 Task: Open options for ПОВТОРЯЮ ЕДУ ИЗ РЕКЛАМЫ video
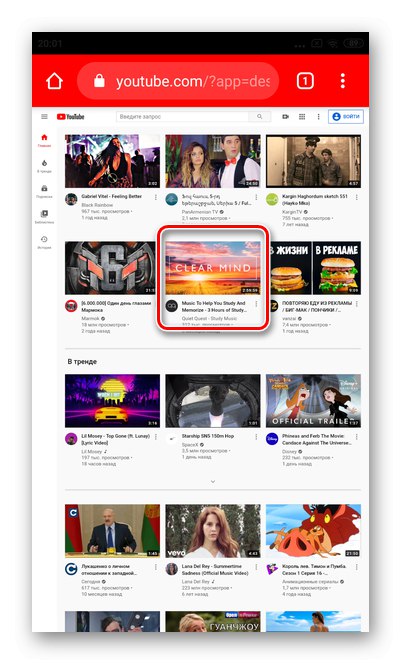pos(357,304)
